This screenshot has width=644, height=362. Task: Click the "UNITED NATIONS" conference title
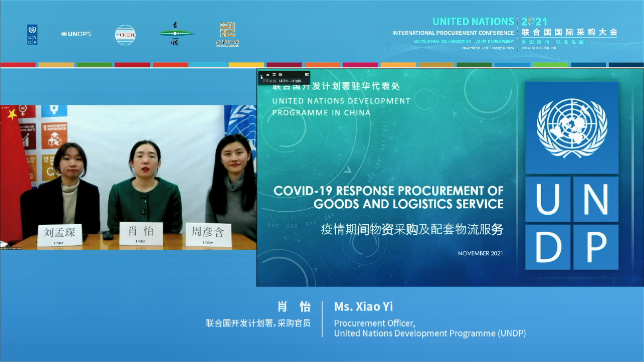(x=473, y=22)
